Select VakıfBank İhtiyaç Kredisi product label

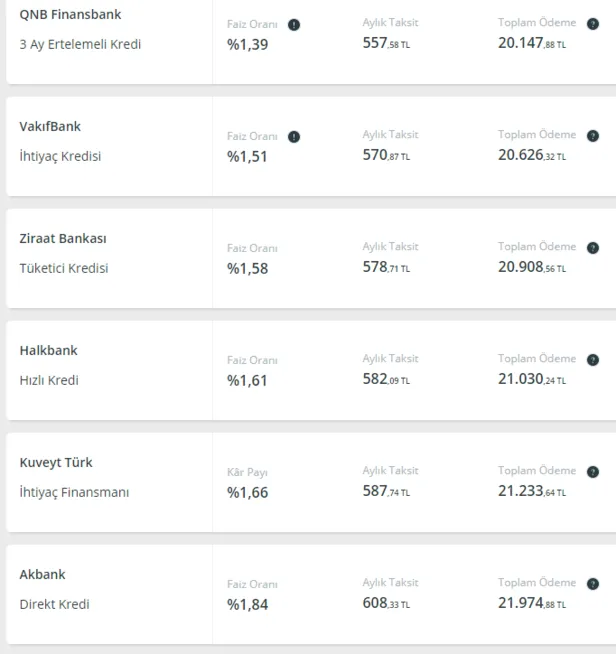click(60, 156)
